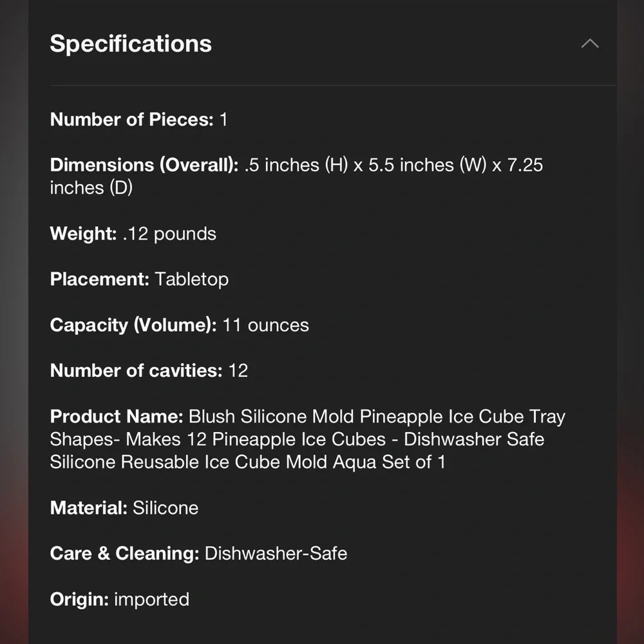Image resolution: width=644 pixels, height=644 pixels.
Task: Collapse the Specifications section chevron
Action: [x=589, y=44]
